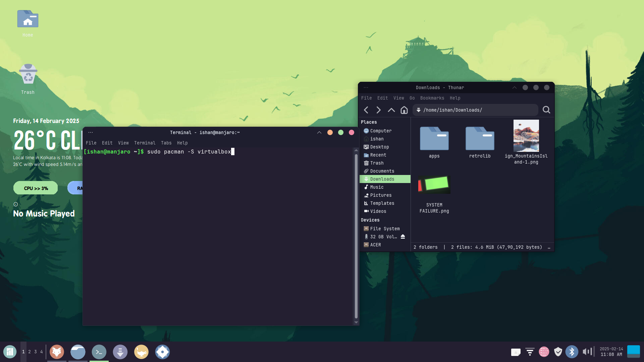Launch Firefox from the taskbar

(x=57, y=352)
